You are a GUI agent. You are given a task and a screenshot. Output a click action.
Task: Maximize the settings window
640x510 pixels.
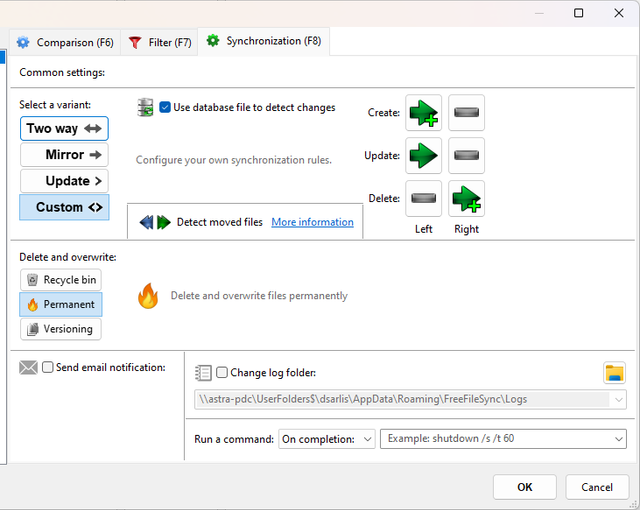pyautogui.click(x=578, y=13)
